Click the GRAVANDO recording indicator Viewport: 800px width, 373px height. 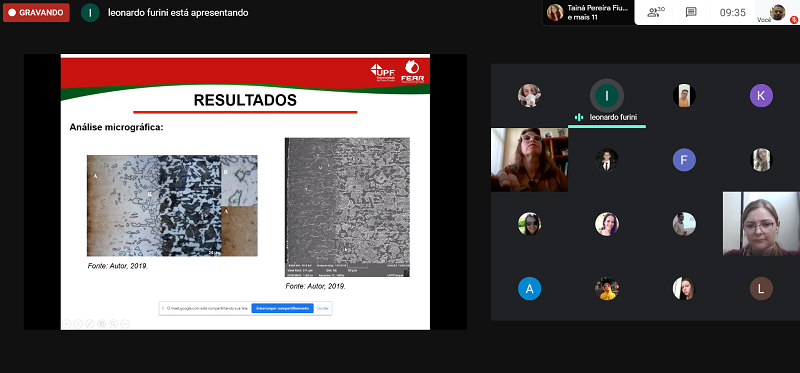pyautogui.click(x=36, y=13)
